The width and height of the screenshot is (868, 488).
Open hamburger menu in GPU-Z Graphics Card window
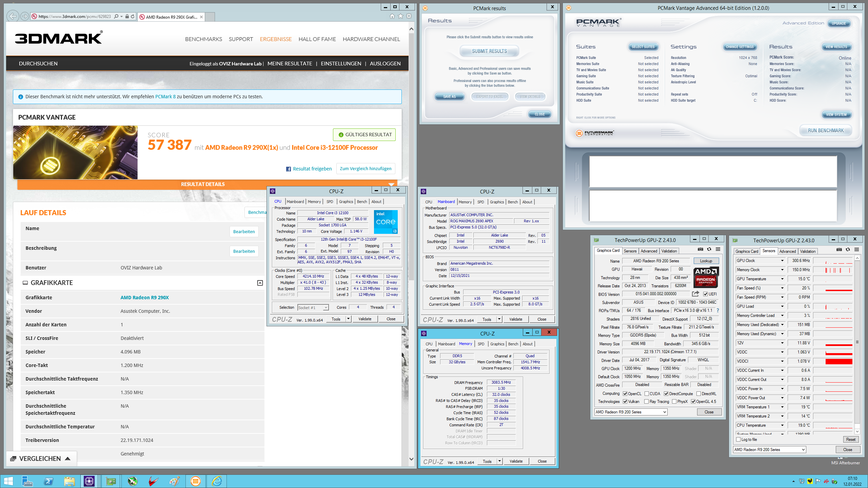click(718, 249)
